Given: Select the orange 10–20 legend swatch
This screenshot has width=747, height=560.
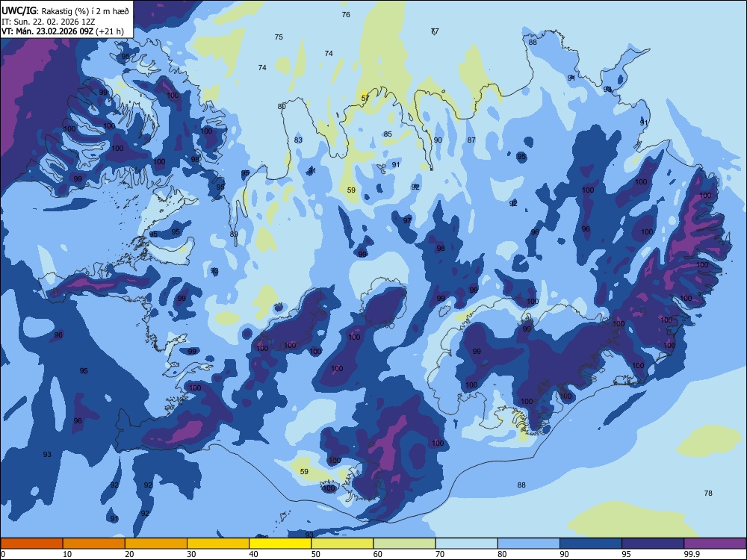Looking at the screenshot, I should (x=94, y=544).
